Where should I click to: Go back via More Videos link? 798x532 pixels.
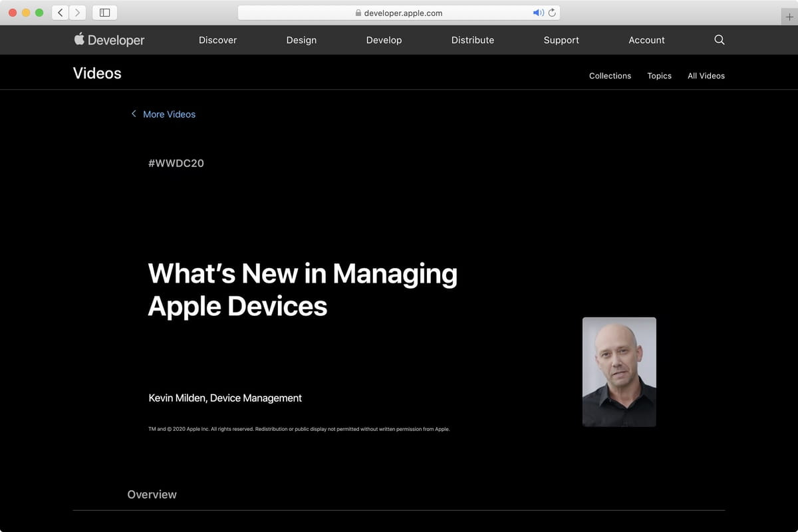click(x=169, y=114)
